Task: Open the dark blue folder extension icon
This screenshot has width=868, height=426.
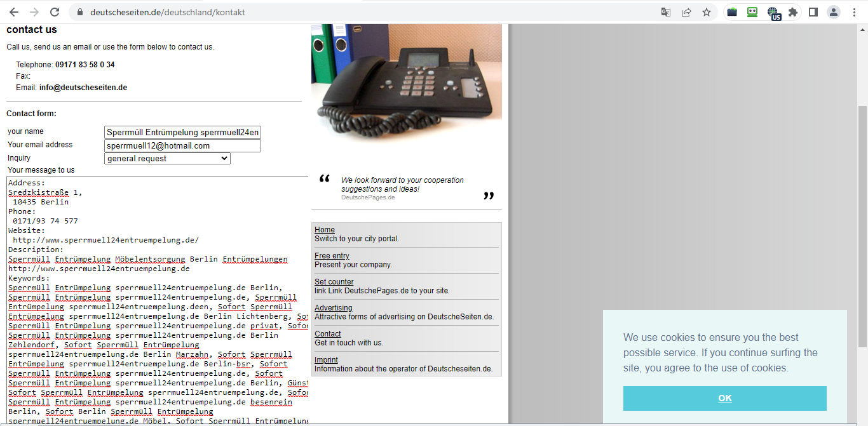Action: [732, 12]
